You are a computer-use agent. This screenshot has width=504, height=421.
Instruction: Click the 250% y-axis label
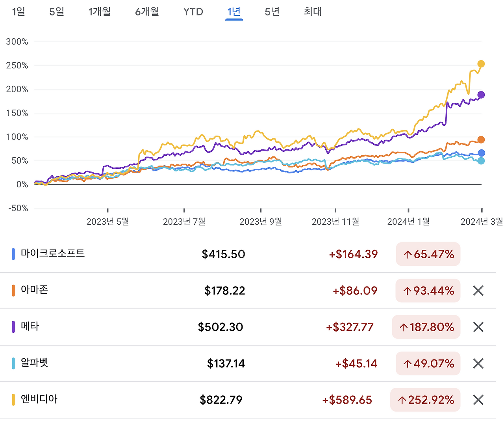click(x=17, y=65)
